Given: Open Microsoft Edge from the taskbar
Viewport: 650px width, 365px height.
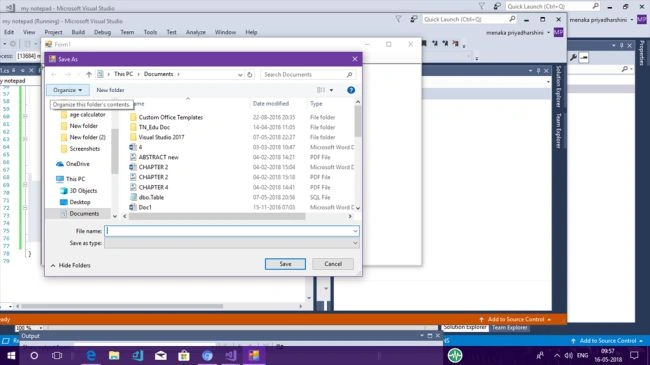Looking at the screenshot, I should coord(91,355).
